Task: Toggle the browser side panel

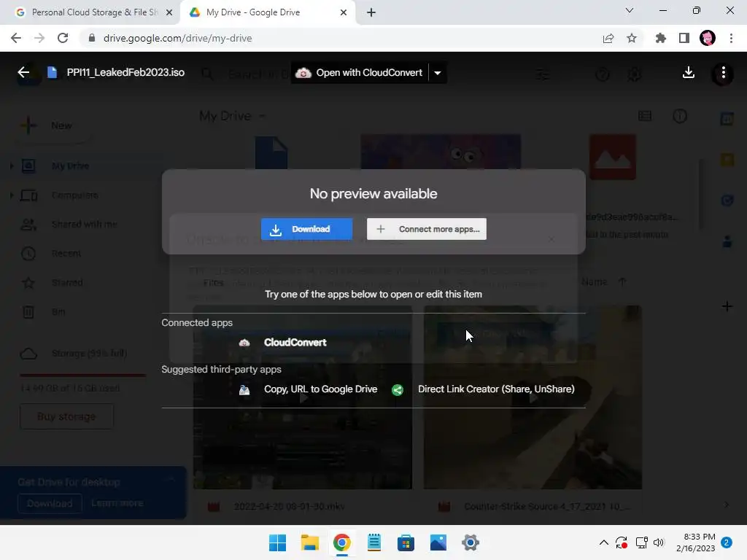Action: [684, 38]
